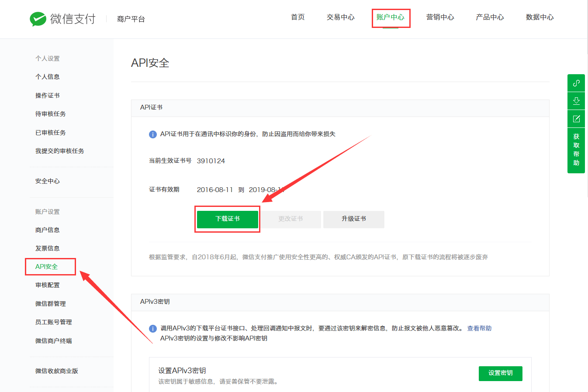Select the 账户中心 top navigation item
Image resolution: width=588 pixels, height=392 pixels.
click(x=391, y=17)
